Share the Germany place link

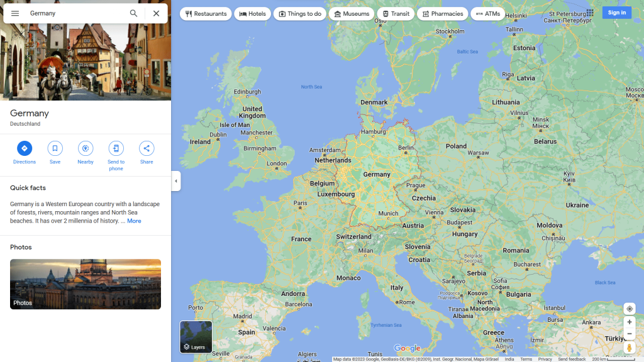pos(147,153)
